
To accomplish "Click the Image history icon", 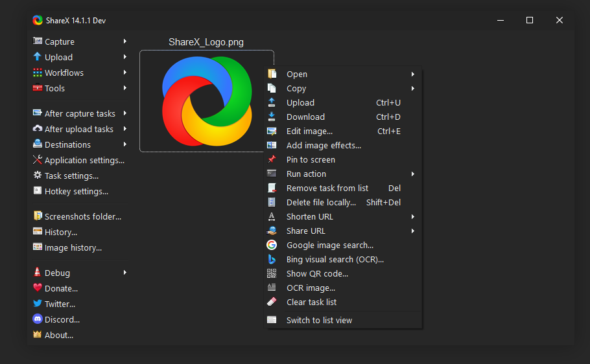I will click(37, 247).
